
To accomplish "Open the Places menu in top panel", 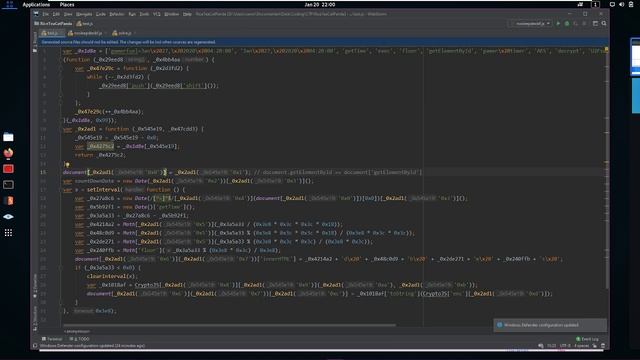I will [67, 4].
